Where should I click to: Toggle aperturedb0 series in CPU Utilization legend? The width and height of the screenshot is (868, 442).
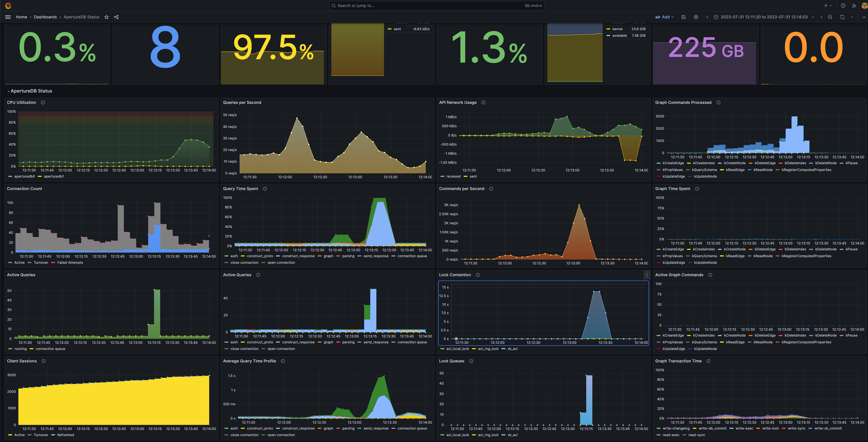pyautogui.click(x=24, y=176)
